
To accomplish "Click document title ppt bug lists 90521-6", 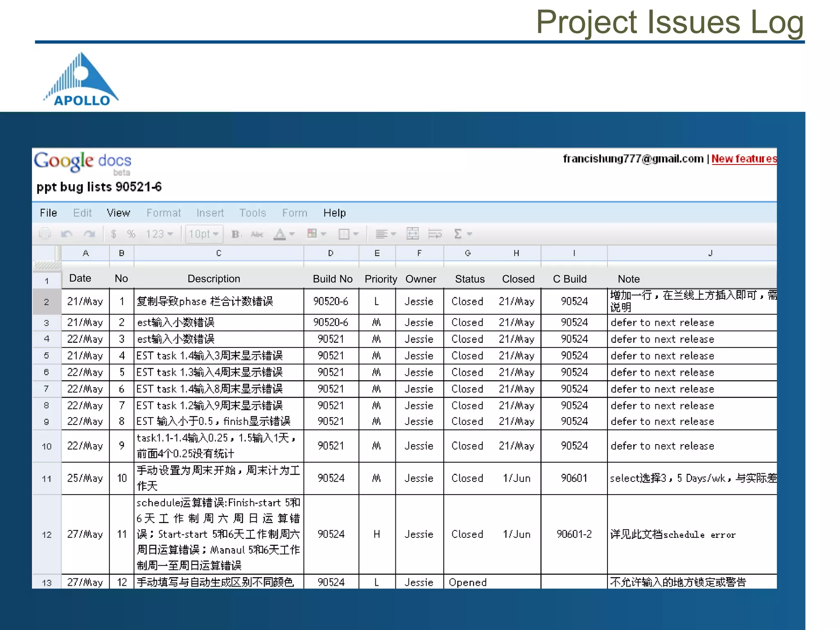I will [x=99, y=187].
